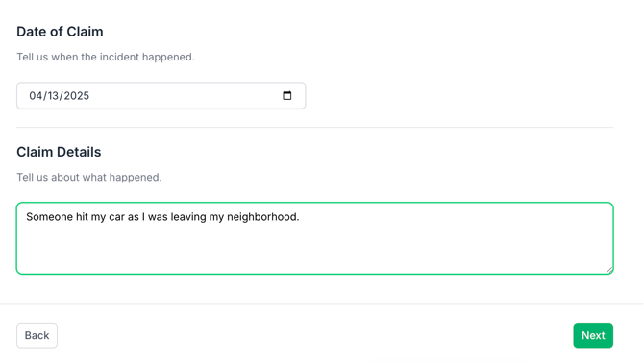Place cursor on the word Someone
Image resolution: width=644 pixels, height=363 pixels.
coord(50,217)
